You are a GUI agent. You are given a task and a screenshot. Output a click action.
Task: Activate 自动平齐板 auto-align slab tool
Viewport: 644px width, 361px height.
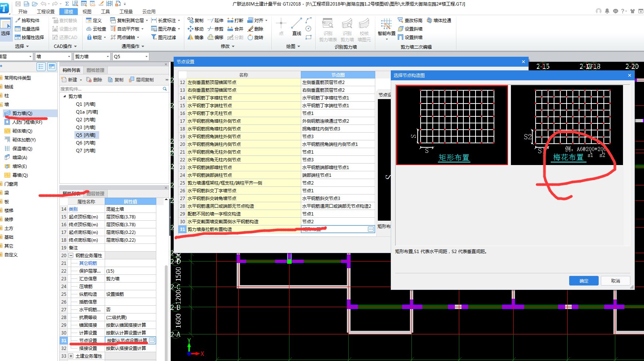126,29
